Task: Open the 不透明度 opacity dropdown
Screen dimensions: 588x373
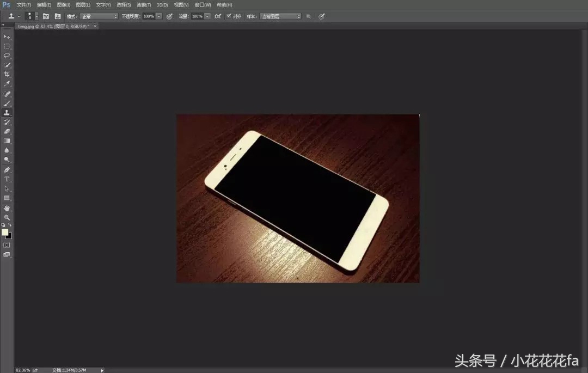Action: 158,16
